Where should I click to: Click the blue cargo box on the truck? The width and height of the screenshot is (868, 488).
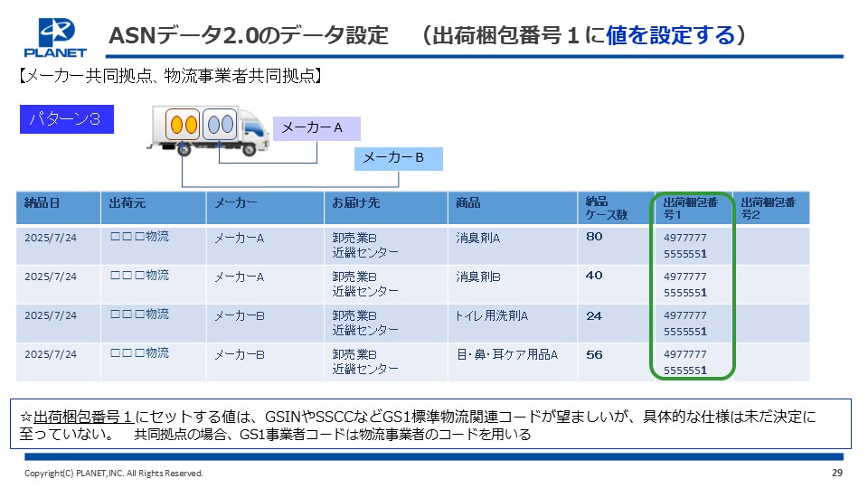(220, 124)
